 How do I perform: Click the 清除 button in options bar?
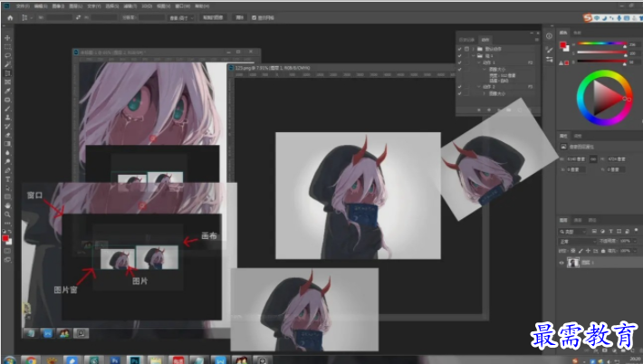click(x=239, y=17)
